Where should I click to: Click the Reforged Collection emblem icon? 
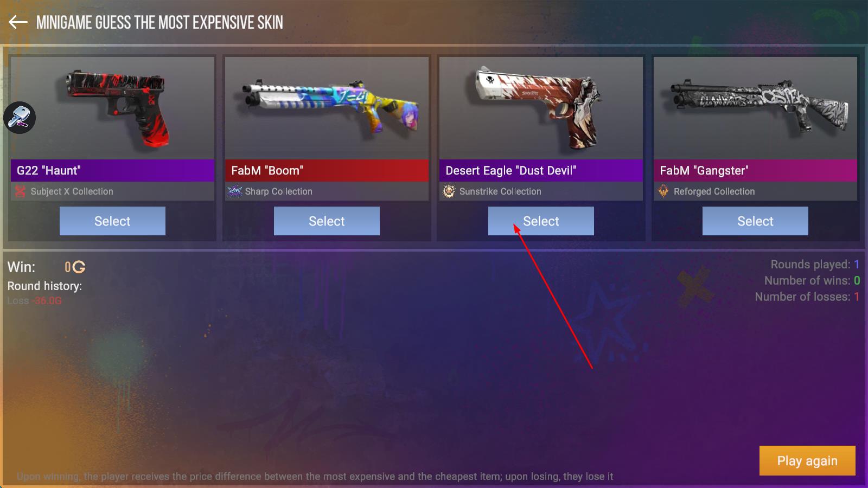point(663,191)
